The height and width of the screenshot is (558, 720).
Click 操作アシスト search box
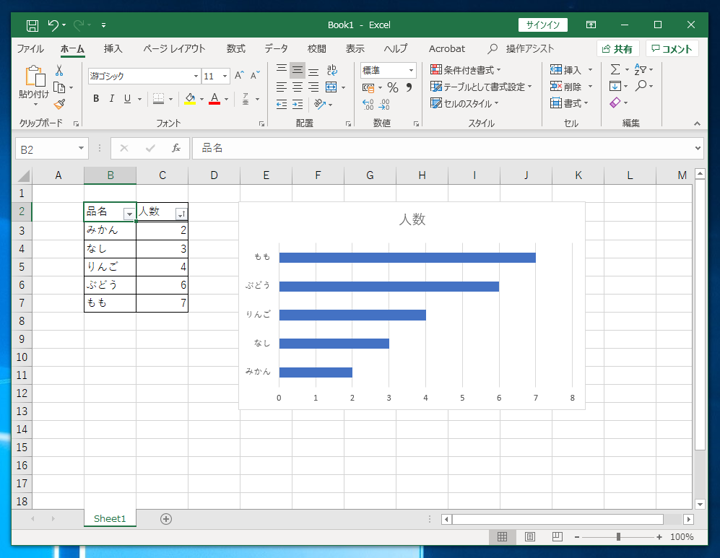point(521,49)
